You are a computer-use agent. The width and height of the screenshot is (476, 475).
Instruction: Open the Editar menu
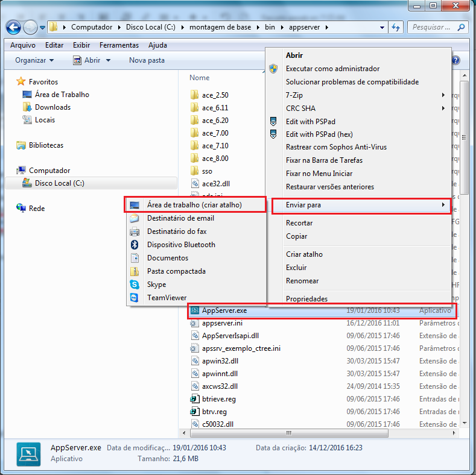54,45
